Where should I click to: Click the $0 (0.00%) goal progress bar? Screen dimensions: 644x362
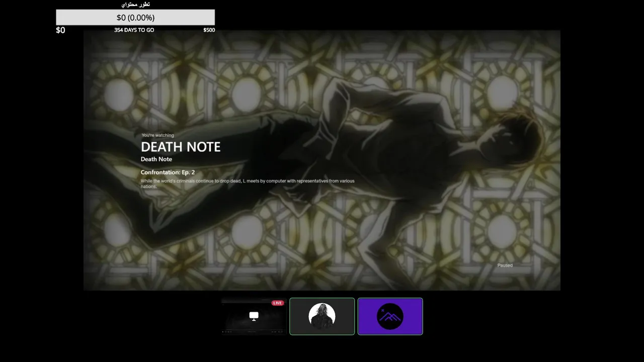(x=135, y=17)
